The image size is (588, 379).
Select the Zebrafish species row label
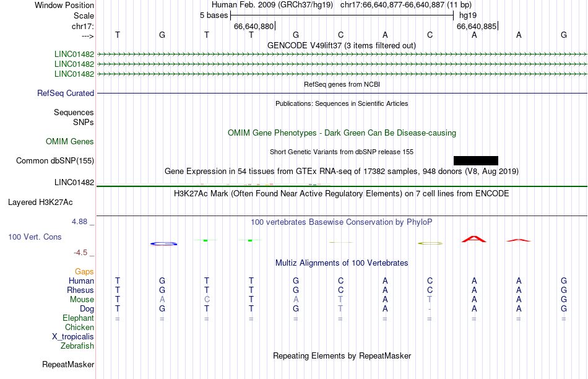point(77,346)
